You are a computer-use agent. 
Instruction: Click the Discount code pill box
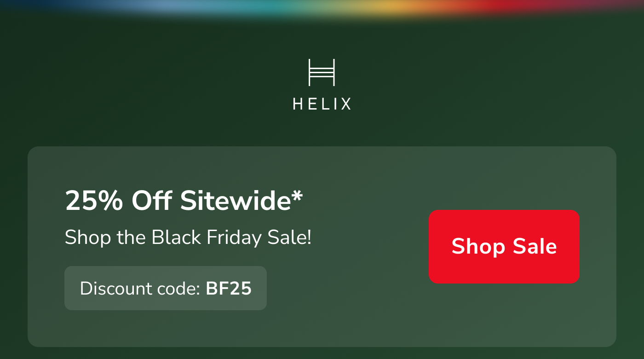(x=165, y=288)
